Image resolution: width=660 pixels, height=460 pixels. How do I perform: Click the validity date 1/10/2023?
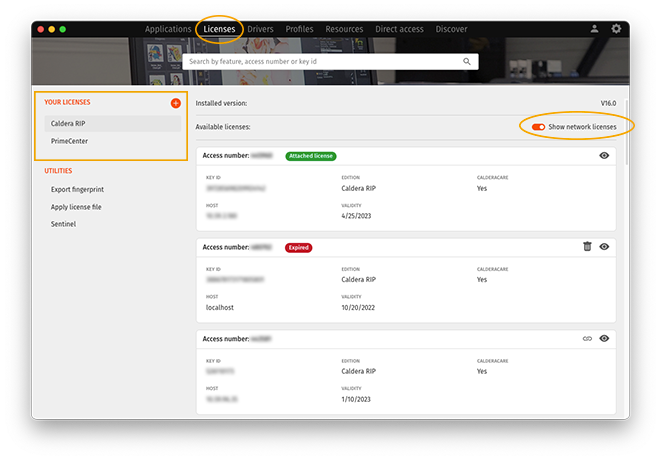pyautogui.click(x=356, y=399)
